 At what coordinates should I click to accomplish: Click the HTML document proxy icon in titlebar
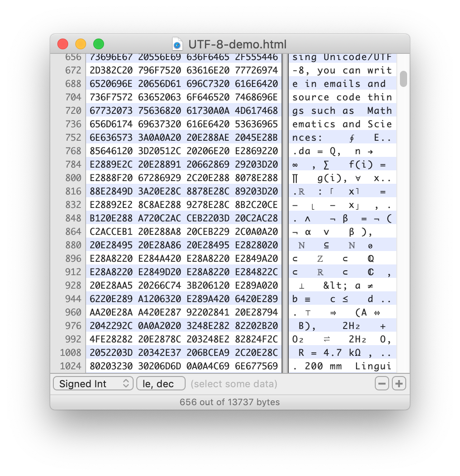click(178, 44)
